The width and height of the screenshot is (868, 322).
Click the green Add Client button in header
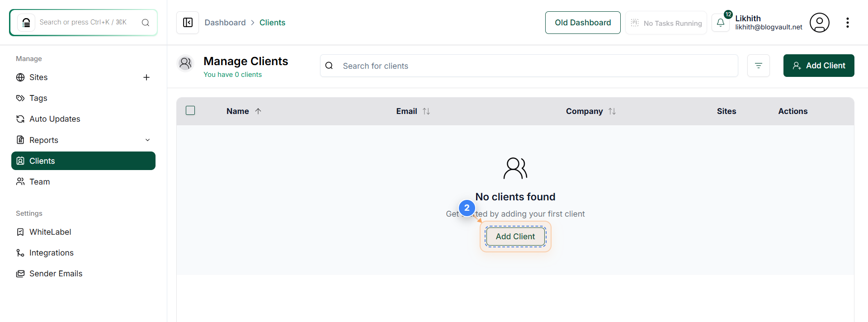click(x=819, y=66)
